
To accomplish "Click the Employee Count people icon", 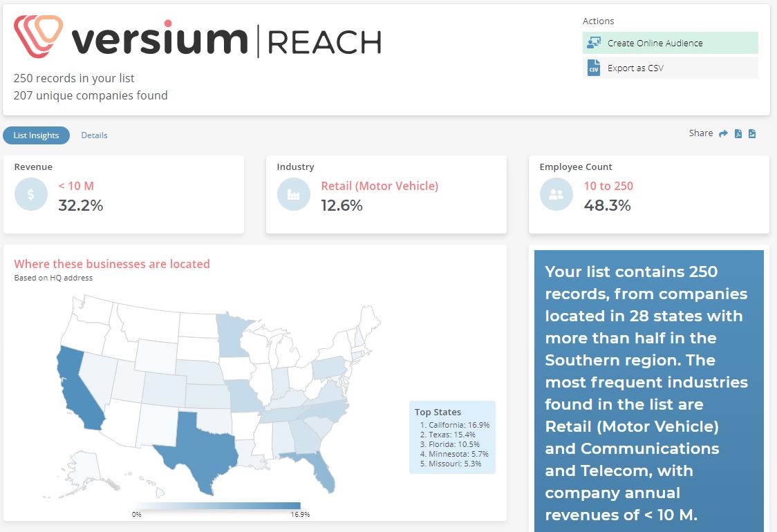I will (x=556, y=194).
